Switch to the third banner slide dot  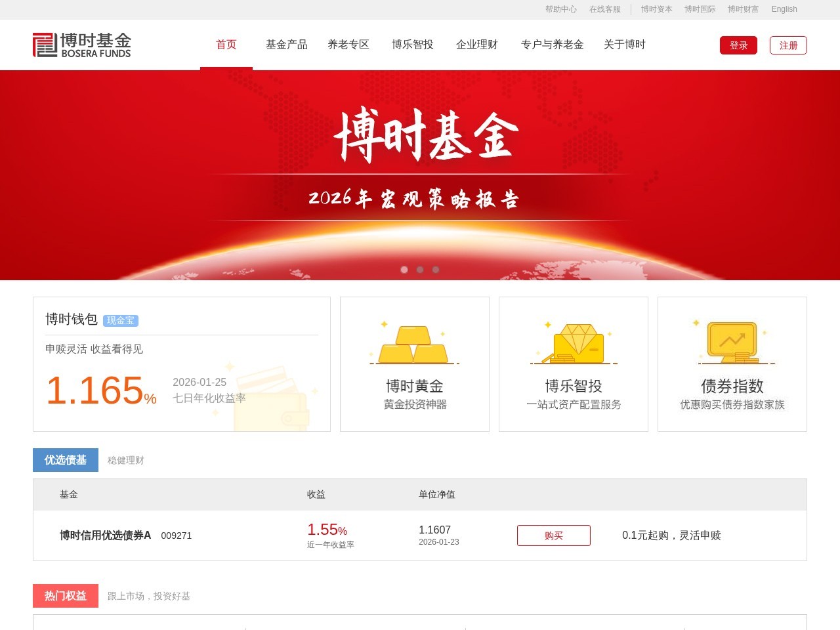pos(436,270)
